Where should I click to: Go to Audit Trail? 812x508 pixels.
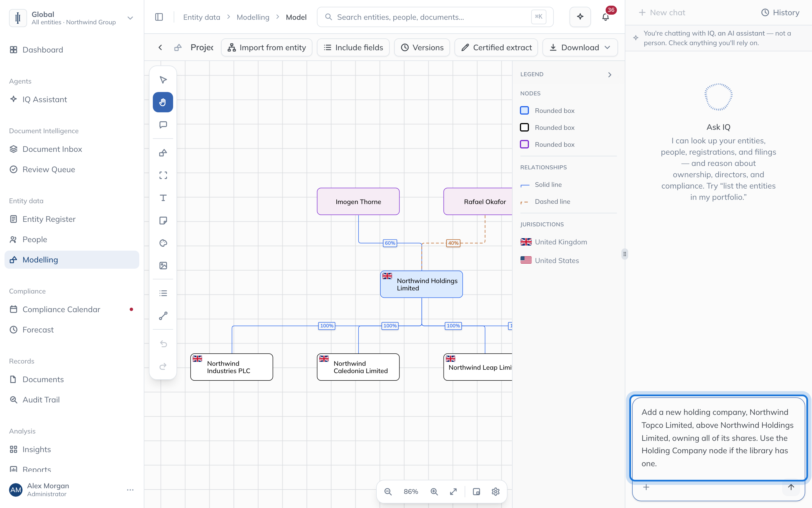(x=72, y=400)
